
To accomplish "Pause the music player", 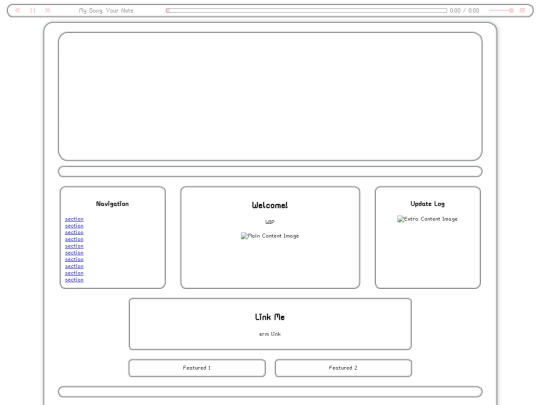I will click(33, 11).
